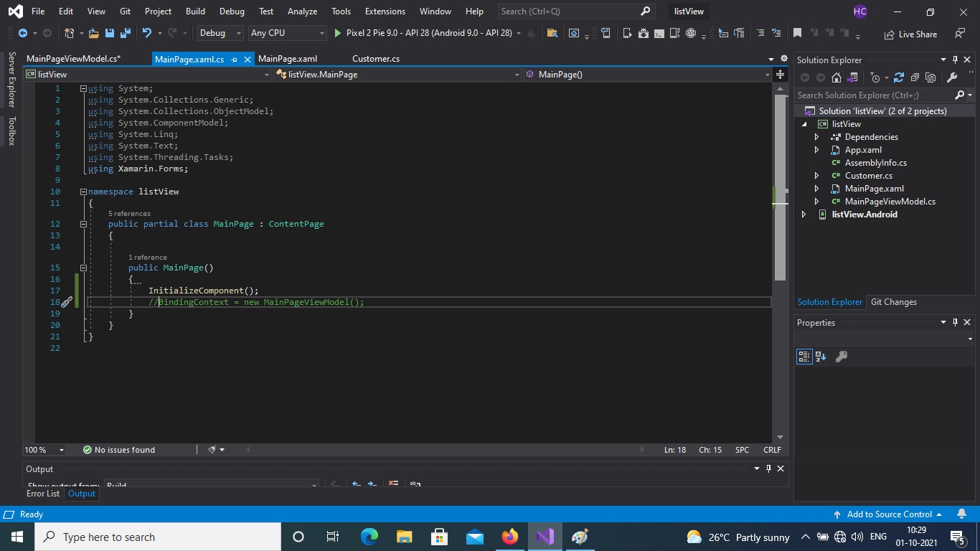Click the Solution Explorer Sync/Refresh icon
The height and width of the screenshot is (551, 980).
coord(898,77)
